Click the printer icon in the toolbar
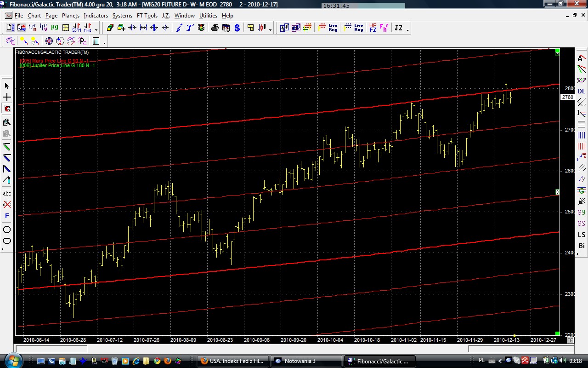Image resolution: width=588 pixels, height=368 pixels. [215, 28]
